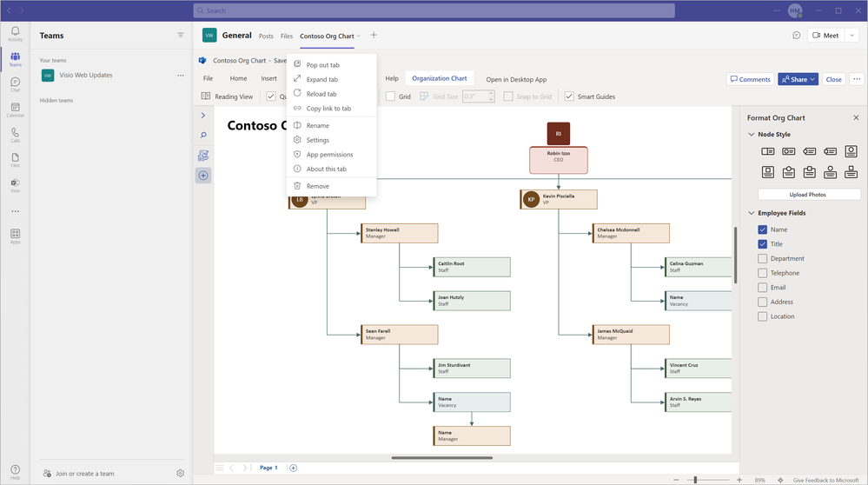Open channel conversation icon near Meet

coord(796,36)
